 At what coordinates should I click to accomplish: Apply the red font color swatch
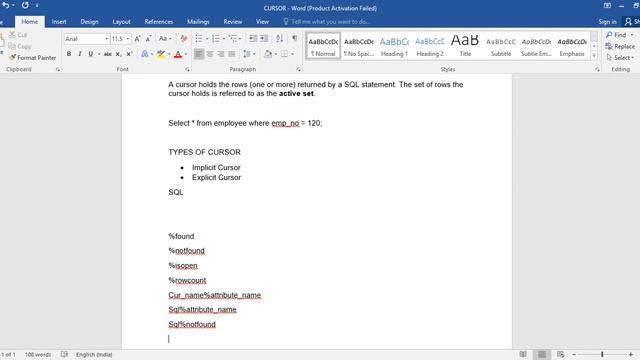178,54
